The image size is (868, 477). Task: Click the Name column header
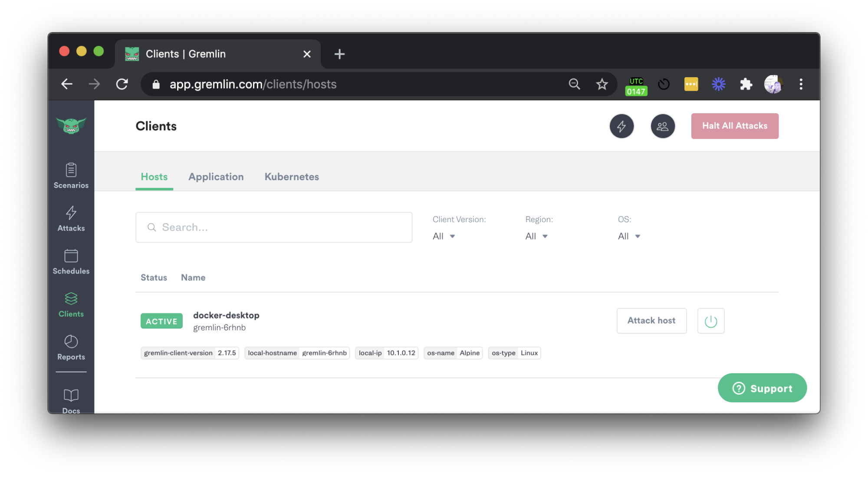pos(193,277)
